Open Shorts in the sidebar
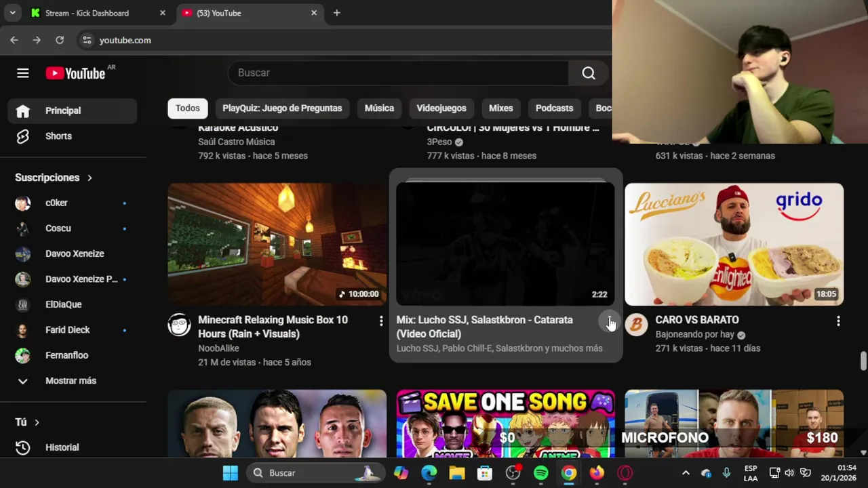This screenshot has height=488, width=868. click(73, 136)
